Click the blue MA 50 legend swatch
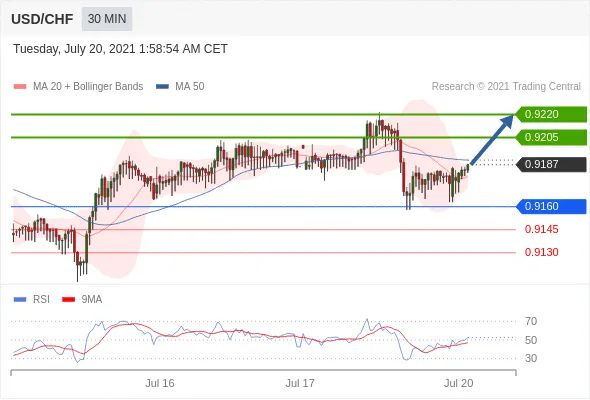 162,87
